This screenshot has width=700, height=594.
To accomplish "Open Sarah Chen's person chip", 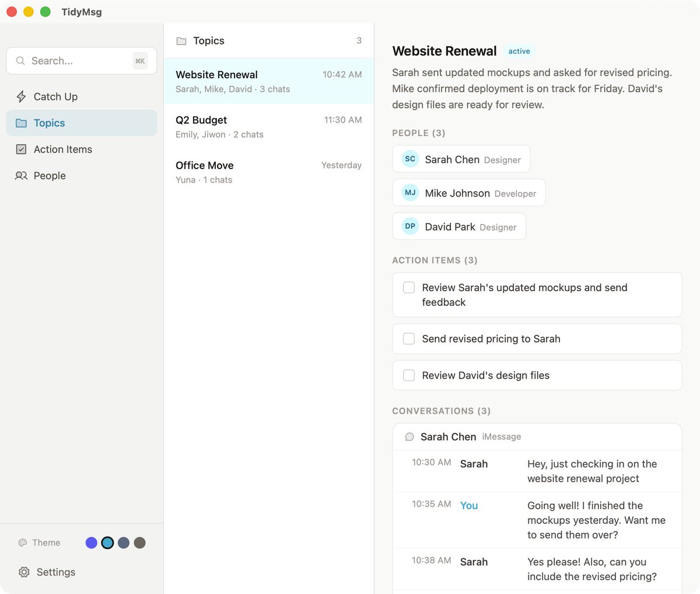I will (461, 159).
